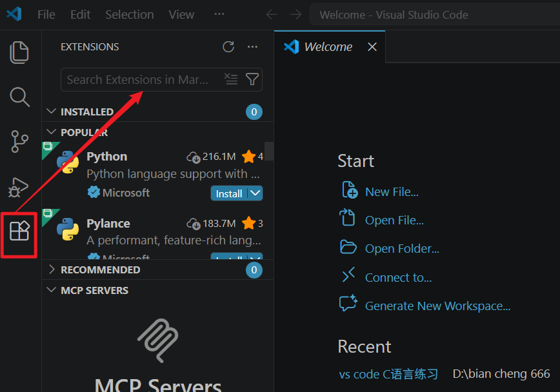Click the extensions list scrollbar thumb

tap(269, 152)
